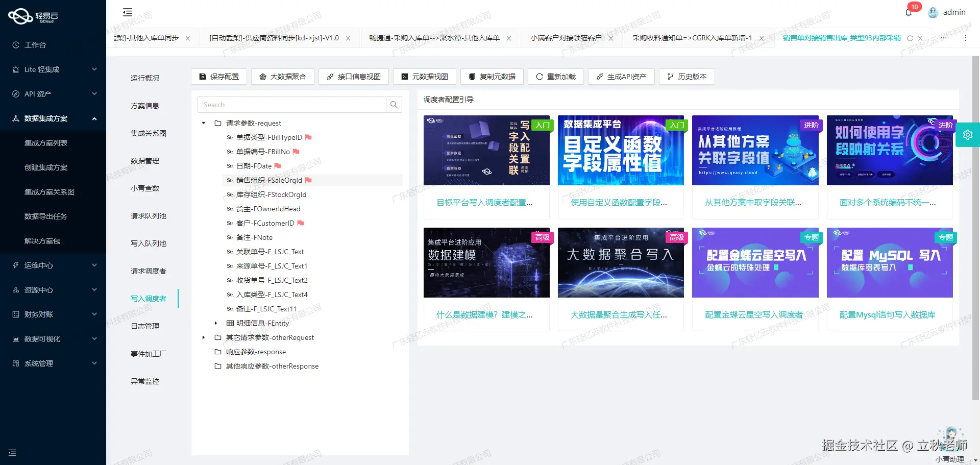
Task: Toggle the flag beside 客户-FCustomerID
Action: (x=301, y=223)
